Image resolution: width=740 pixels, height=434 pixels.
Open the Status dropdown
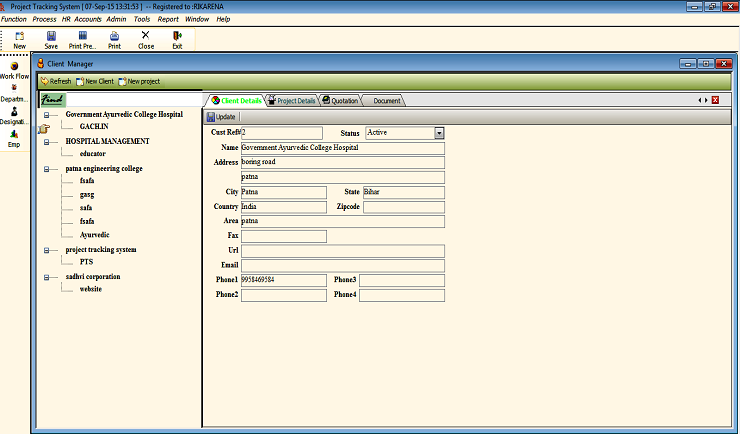tap(439, 132)
